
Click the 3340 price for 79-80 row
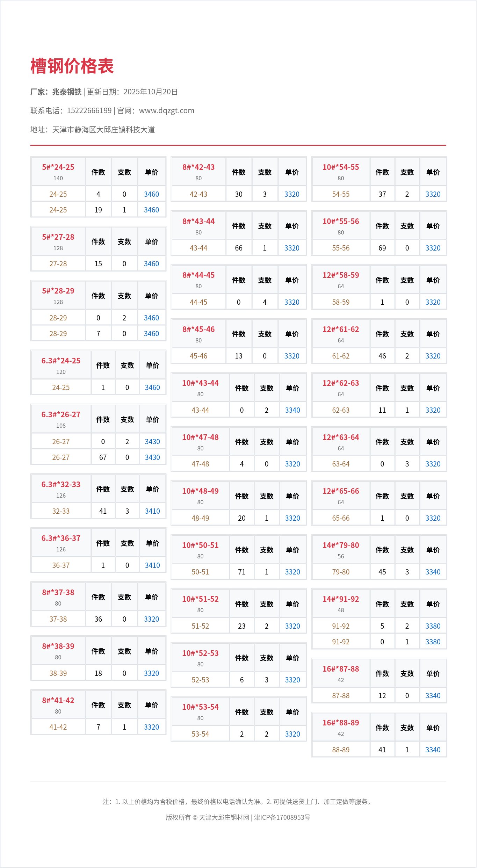433,572
